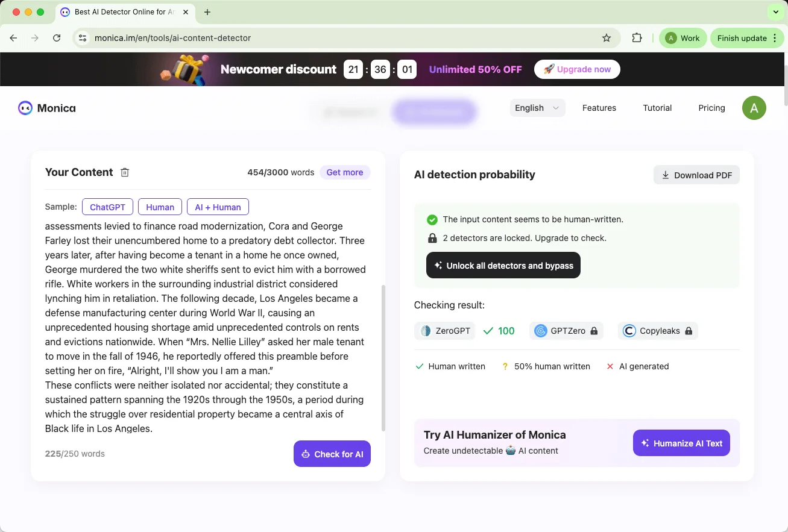788x532 pixels.
Task: Clear content using the trash icon
Action: tap(125, 172)
